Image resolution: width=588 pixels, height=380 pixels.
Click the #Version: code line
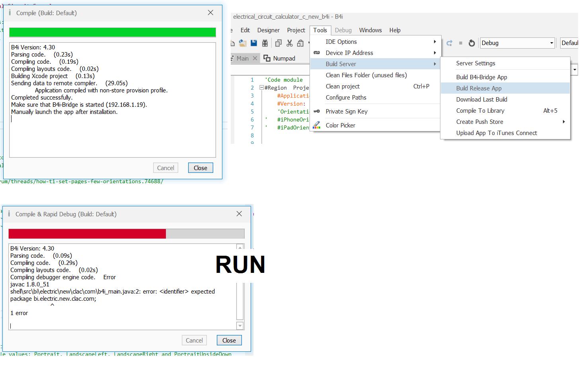coord(291,104)
